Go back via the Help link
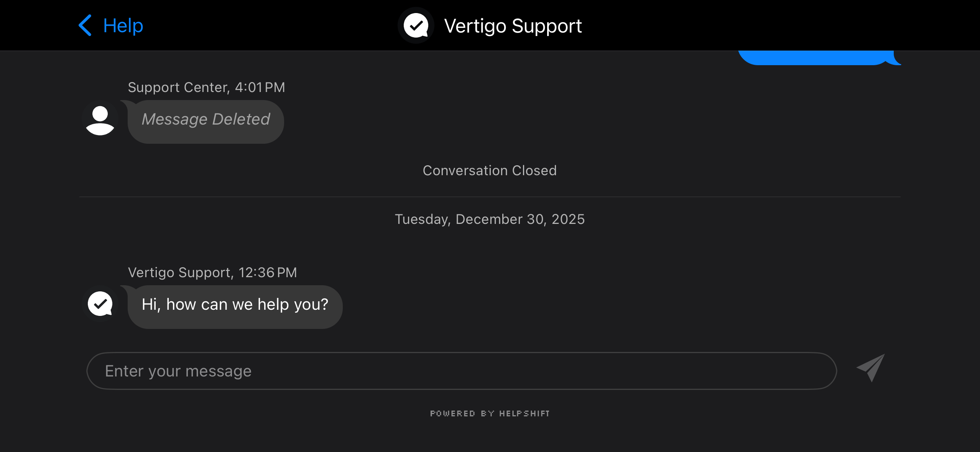Screen dimensions: 980x452 point(123,26)
